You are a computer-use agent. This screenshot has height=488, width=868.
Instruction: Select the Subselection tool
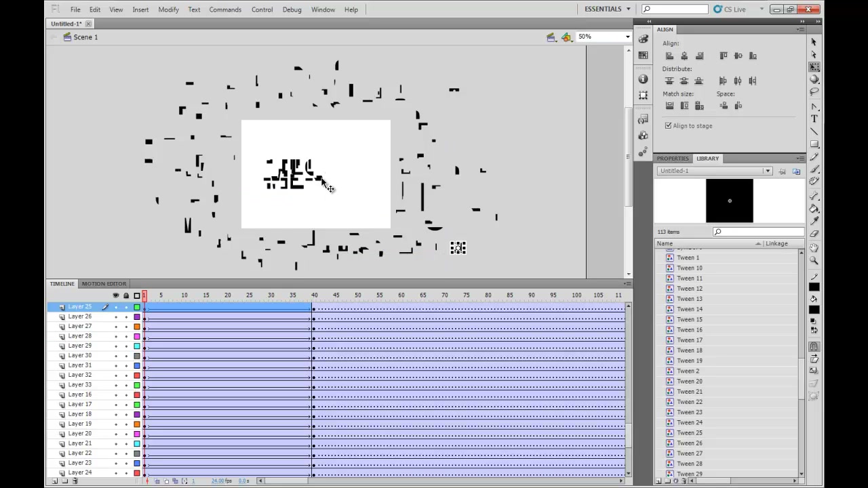814,54
